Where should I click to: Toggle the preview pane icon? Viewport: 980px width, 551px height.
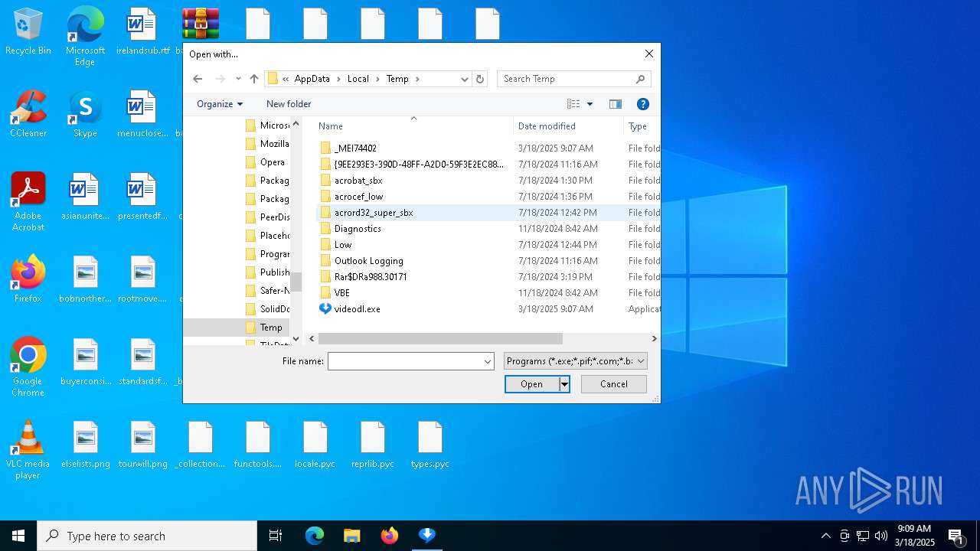point(615,104)
